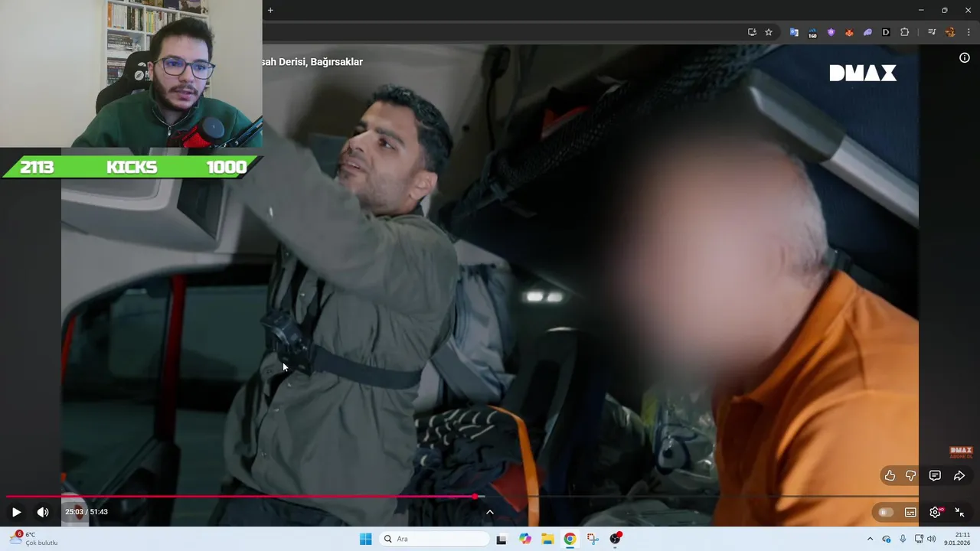
Task: Open network status tray icon
Action: pos(919,539)
